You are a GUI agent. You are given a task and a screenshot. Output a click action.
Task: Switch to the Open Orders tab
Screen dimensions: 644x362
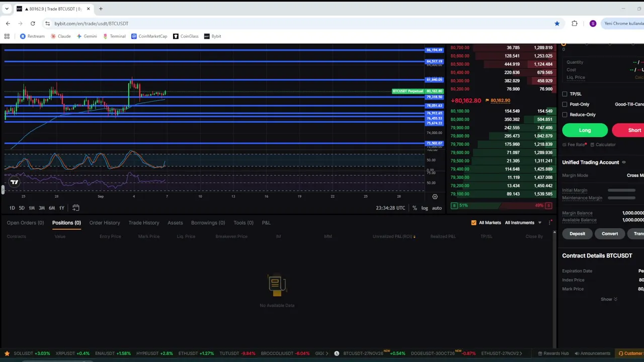tap(25, 223)
